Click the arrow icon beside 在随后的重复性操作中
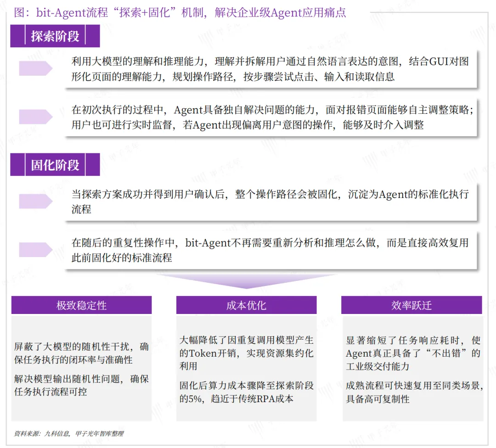Image resolution: width=496 pixels, height=448 pixels. point(36,250)
